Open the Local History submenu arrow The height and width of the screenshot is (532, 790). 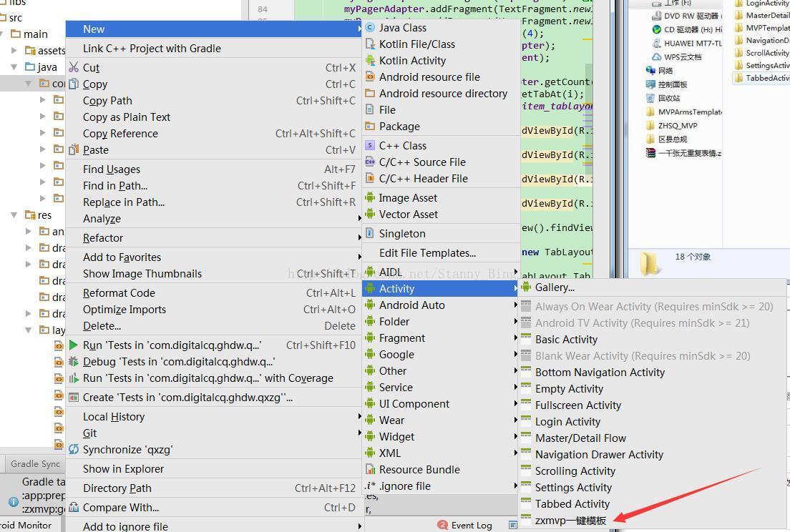(359, 416)
